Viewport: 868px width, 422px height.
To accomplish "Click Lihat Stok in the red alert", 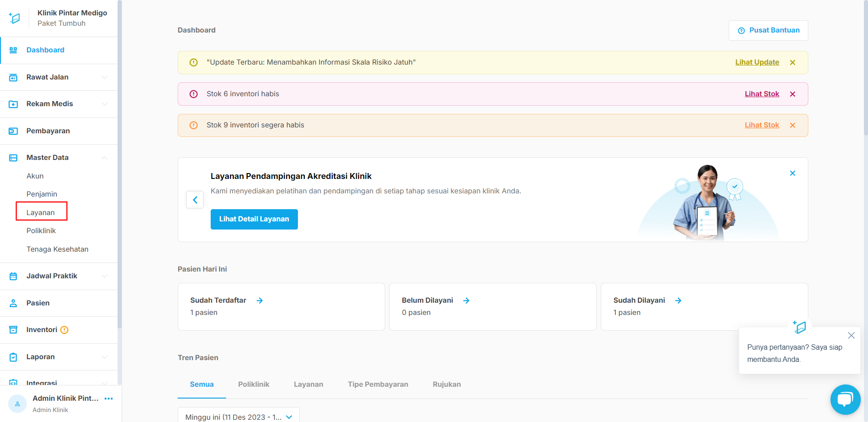I will [x=762, y=94].
